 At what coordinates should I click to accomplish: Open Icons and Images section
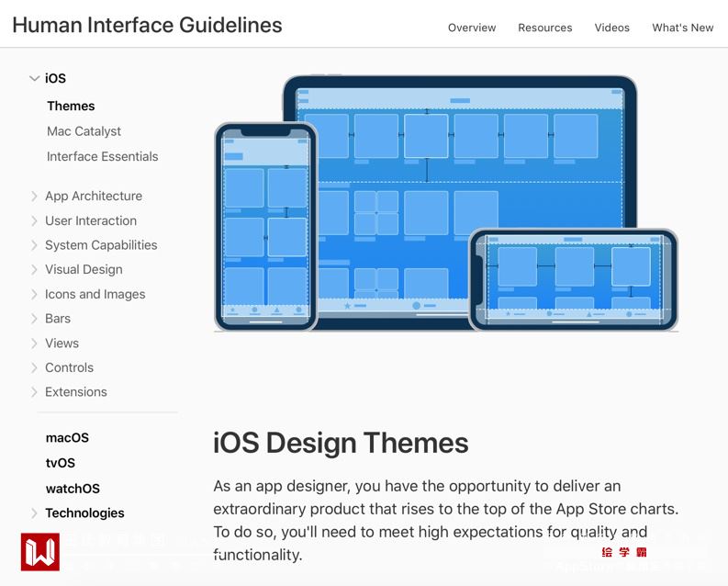coord(95,295)
